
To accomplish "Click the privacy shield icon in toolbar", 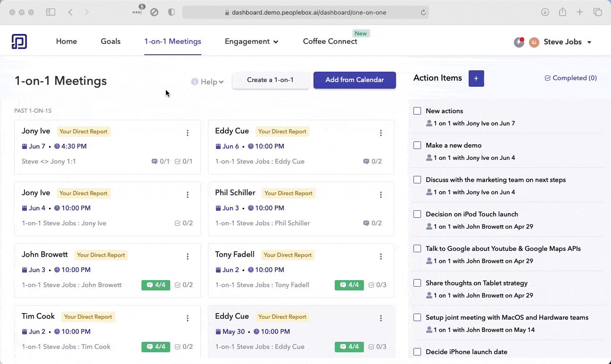I will pyautogui.click(x=172, y=12).
